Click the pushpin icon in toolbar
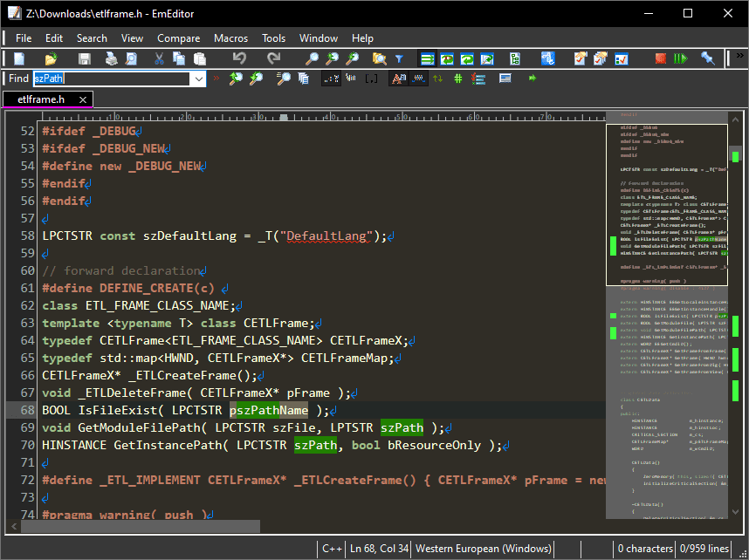749x560 pixels. coord(708,58)
